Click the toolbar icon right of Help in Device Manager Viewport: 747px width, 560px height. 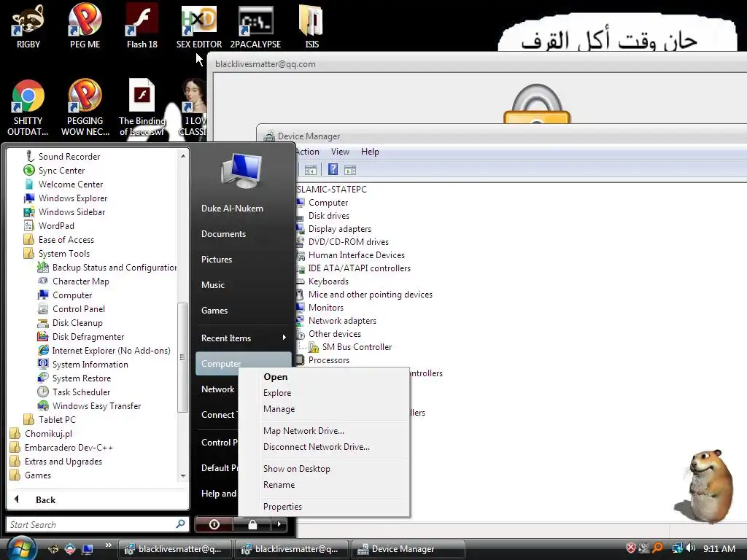pos(350,170)
